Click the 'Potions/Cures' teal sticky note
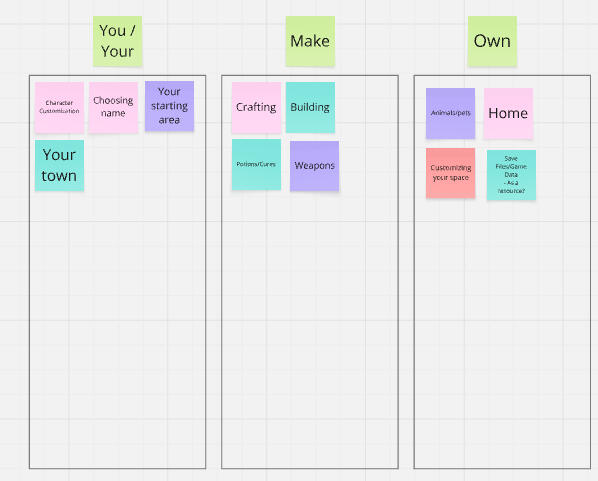The width and height of the screenshot is (598, 481). [x=256, y=164]
